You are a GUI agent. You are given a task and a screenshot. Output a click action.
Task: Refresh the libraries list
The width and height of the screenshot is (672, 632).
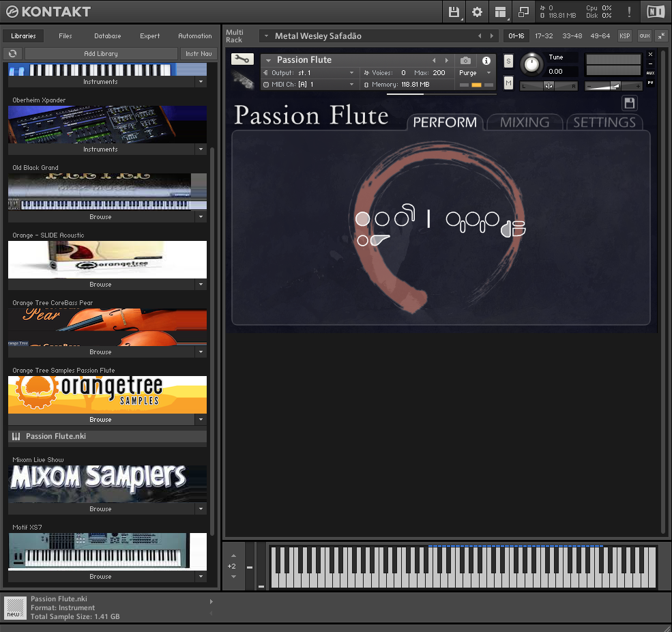pos(12,54)
